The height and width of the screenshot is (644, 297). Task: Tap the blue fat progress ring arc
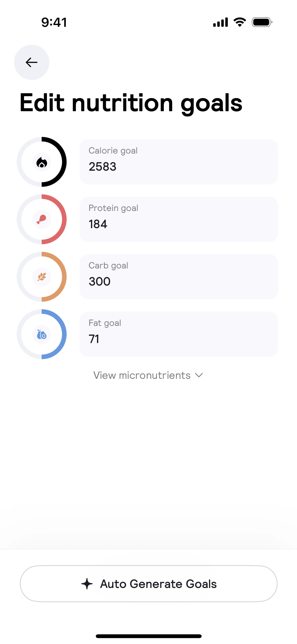(x=64, y=334)
